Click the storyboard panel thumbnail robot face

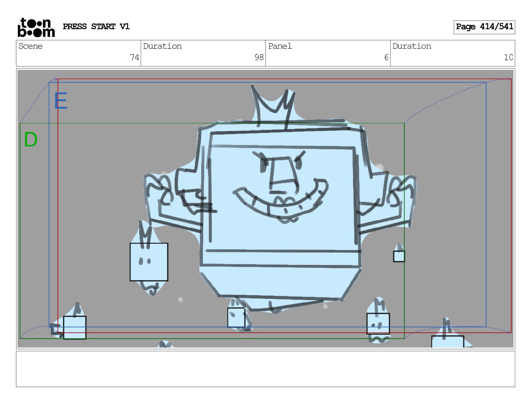point(281,188)
